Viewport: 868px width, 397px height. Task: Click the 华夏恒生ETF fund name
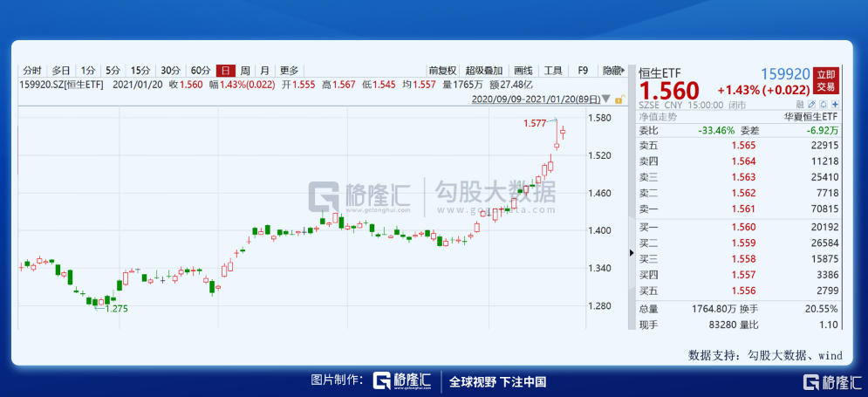[811, 117]
